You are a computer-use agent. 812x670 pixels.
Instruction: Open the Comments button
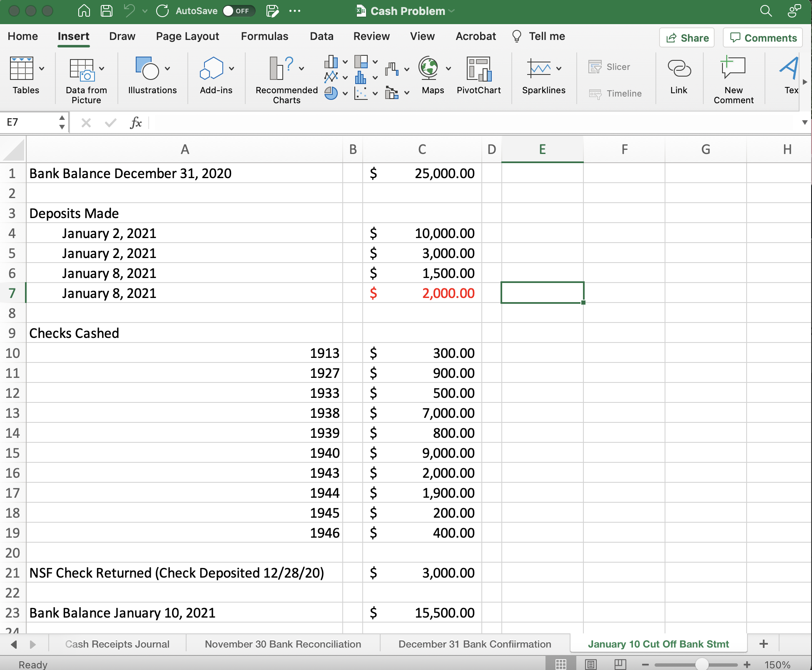pyautogui.click(x=763, y=38)
